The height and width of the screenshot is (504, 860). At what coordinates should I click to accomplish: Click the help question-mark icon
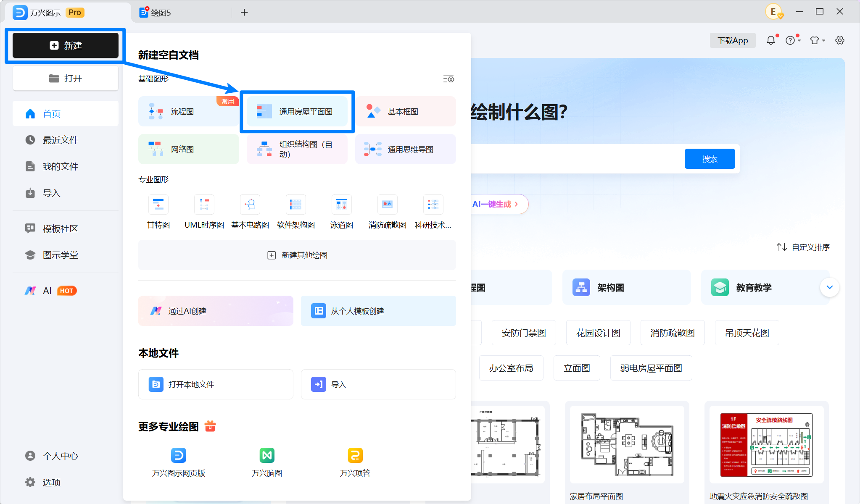(x=790, y=40)
